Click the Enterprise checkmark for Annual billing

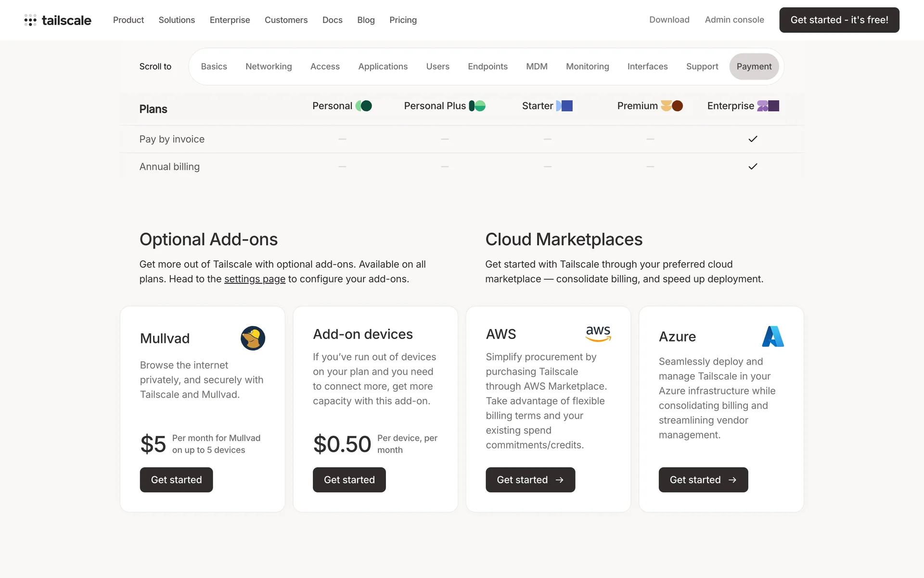pos(753,167)
